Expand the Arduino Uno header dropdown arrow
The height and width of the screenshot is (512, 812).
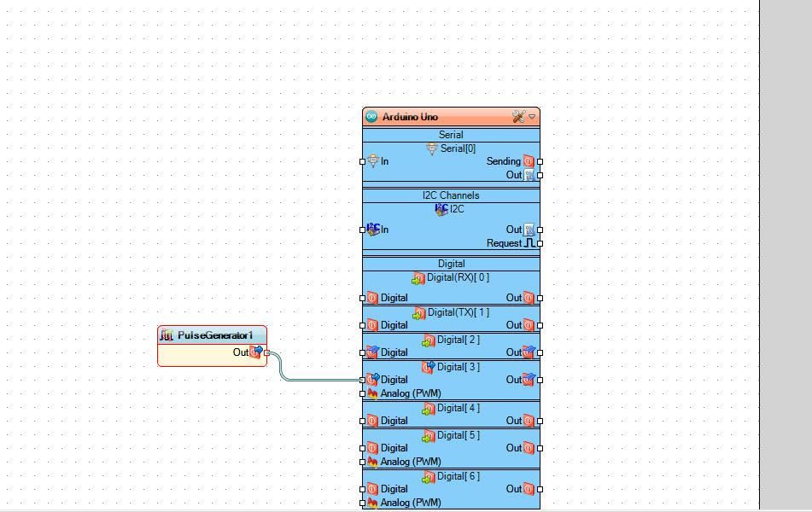coord(532,117)
